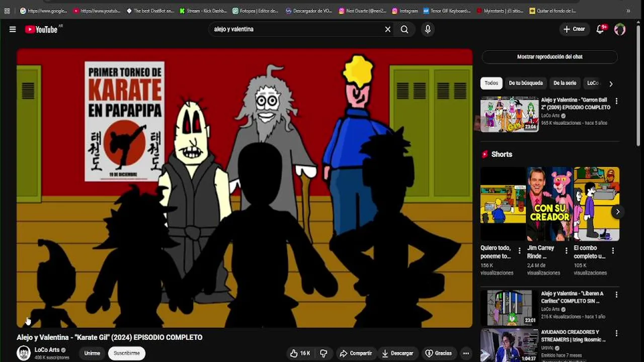Click the Gracias button
The image size is (644, 362).
click(x=438, y=353)
